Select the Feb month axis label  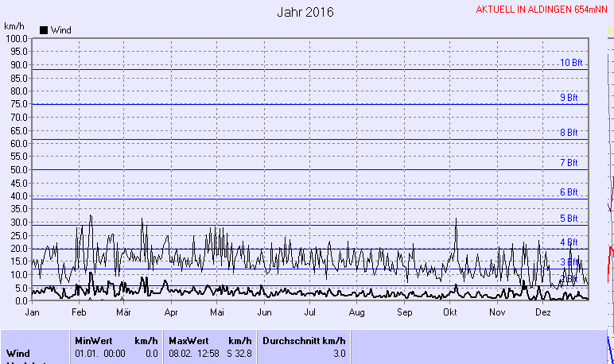[x=78, y=313]
